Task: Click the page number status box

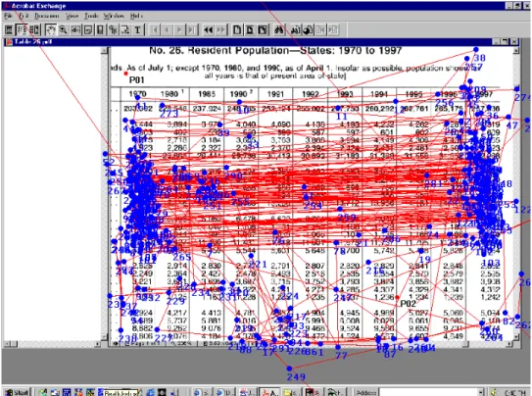Action: point(142,344)
